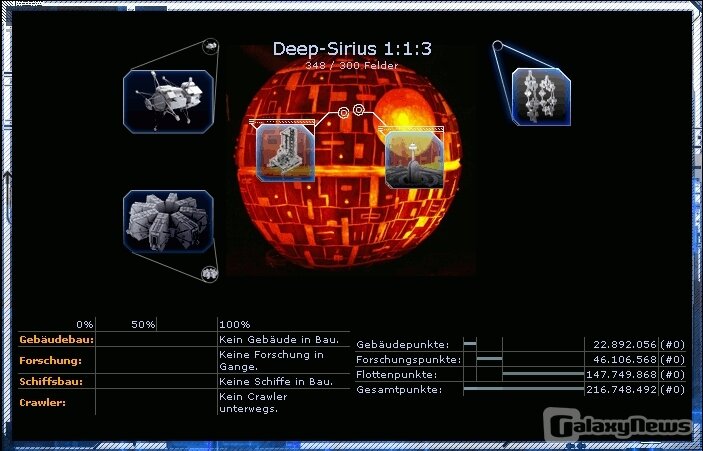Open the Gebäudebau label
Image resolution: width=703 pixels, height=451 pixels.
pos(56,340)
